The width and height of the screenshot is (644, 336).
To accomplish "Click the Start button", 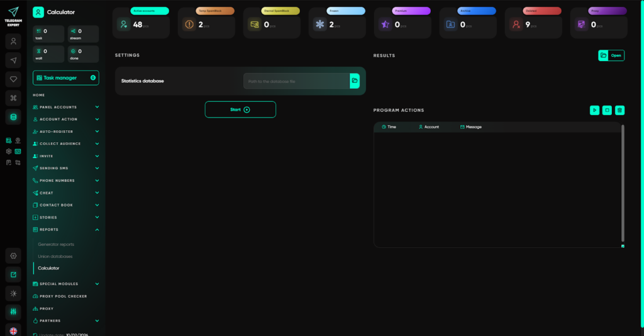I will tap(240, 109).
